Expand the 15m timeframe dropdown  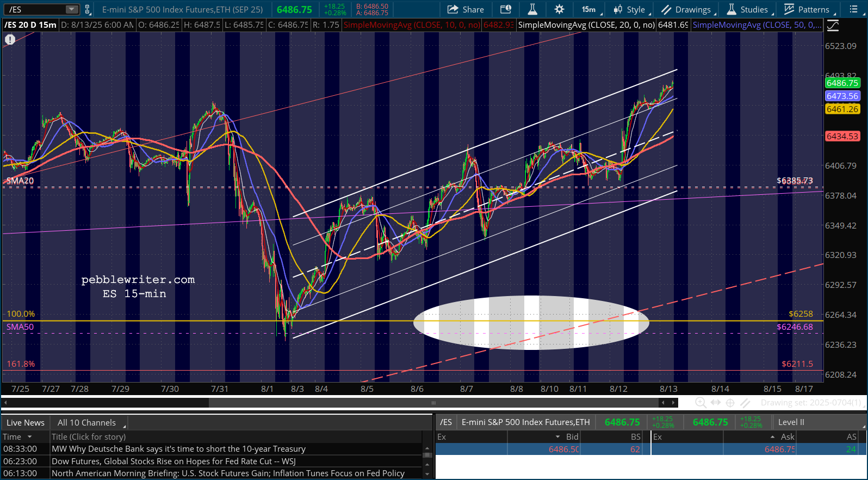[591, 9]
